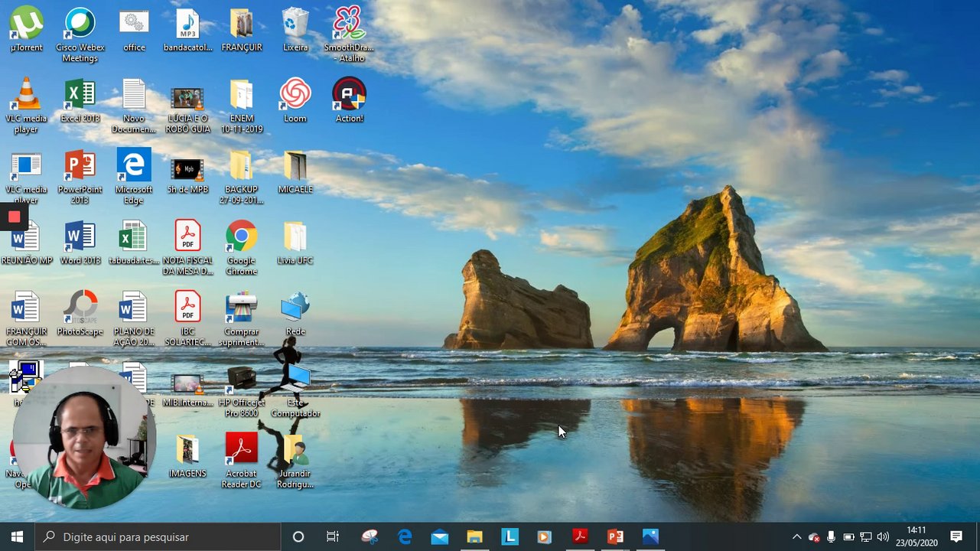980x551 pixels.
Task: Open the Jurandir Rodrigu... user folder
Action: [x=295, y=461]
